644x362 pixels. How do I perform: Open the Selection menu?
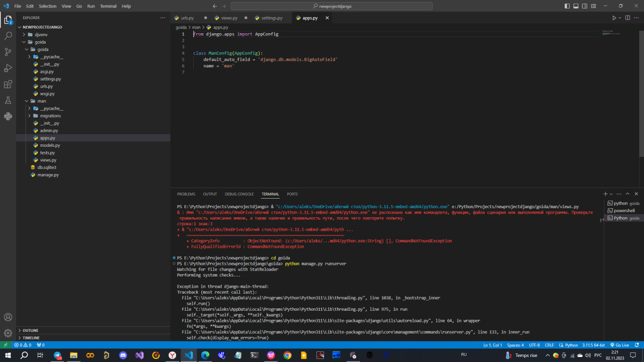point(48,6)
